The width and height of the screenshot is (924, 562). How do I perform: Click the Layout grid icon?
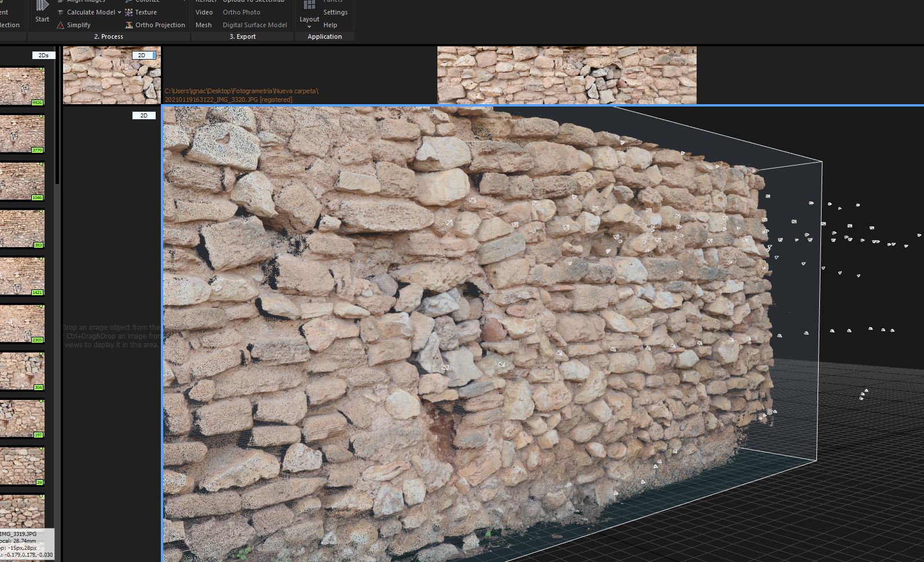point(310,5)
